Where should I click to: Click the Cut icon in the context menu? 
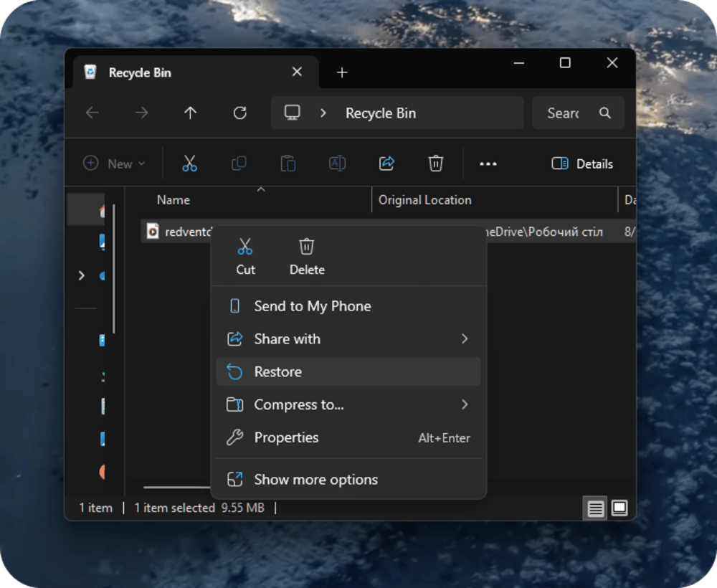pos(245,248)
